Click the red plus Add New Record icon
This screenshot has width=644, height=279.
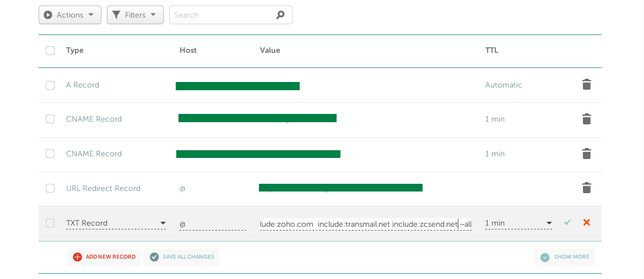(78, 257)
